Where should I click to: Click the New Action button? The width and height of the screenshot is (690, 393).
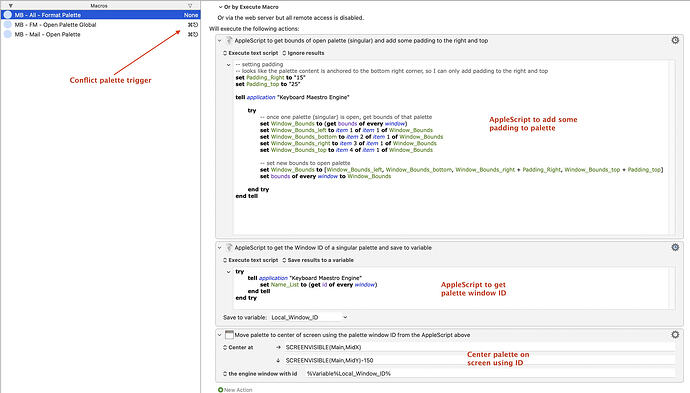(x=235, y=389)
